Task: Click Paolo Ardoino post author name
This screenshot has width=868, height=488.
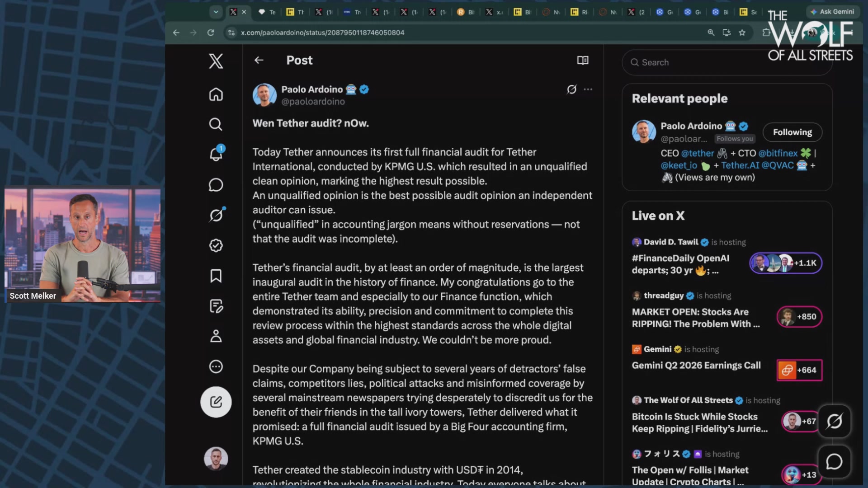Action: tap(312, 89)
